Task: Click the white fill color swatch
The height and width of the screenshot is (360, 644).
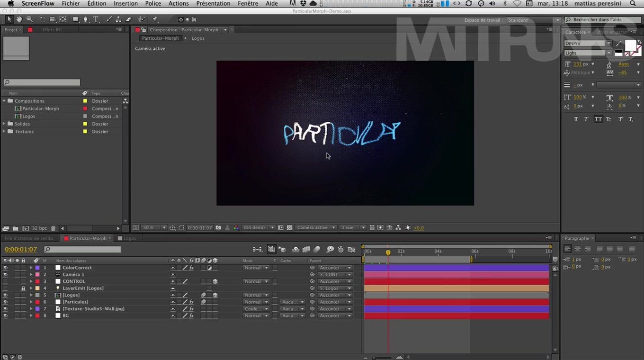Action: pos(630,45)
